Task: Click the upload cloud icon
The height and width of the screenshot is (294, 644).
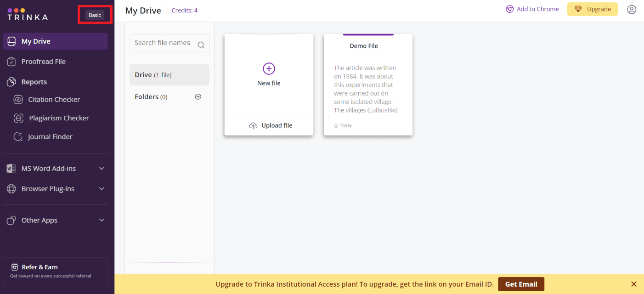Action: tap(253, 126)
